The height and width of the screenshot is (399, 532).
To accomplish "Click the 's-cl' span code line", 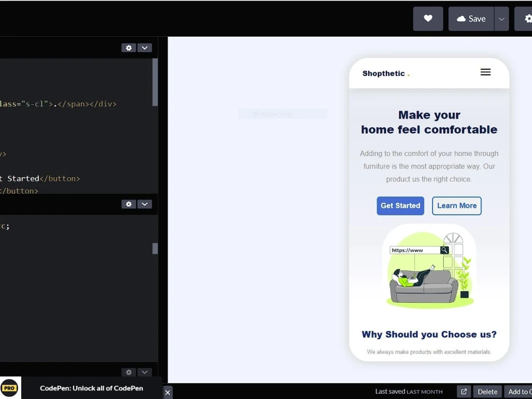I will [58, 104].
